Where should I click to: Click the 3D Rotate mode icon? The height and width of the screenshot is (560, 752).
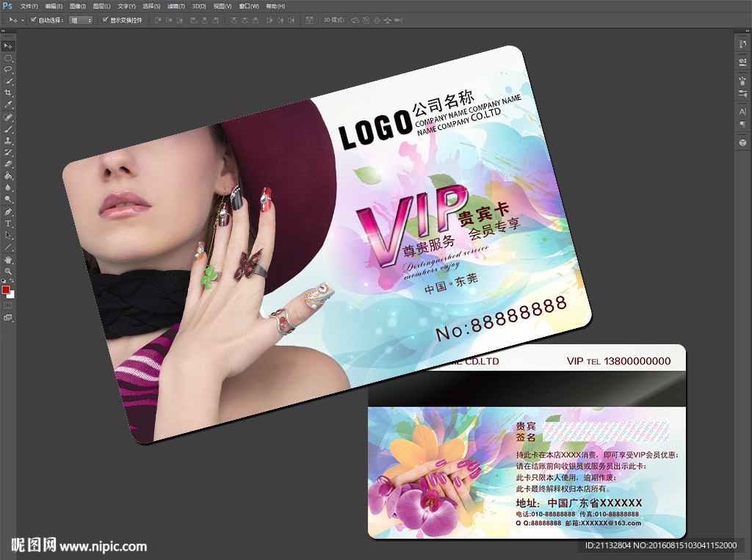point(355,20)
